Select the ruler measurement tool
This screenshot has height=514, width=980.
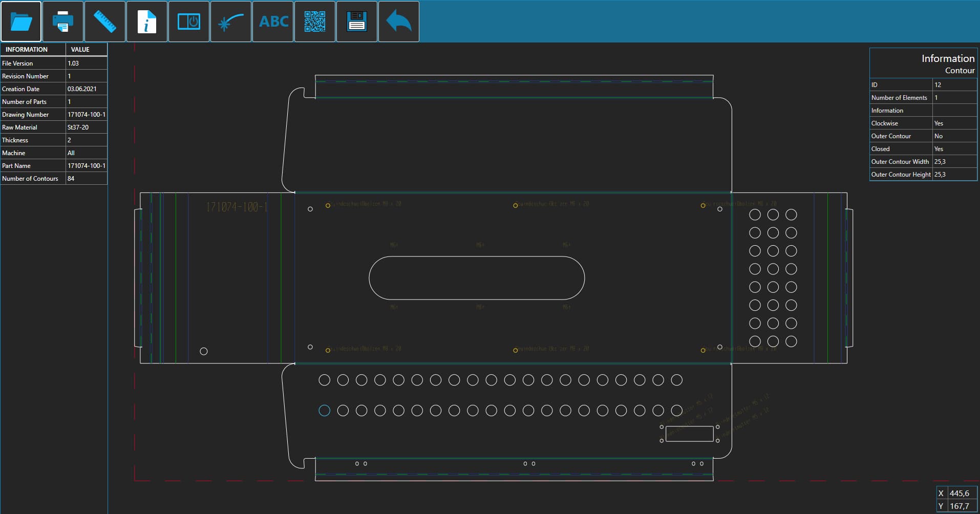[x=105, y=22]
